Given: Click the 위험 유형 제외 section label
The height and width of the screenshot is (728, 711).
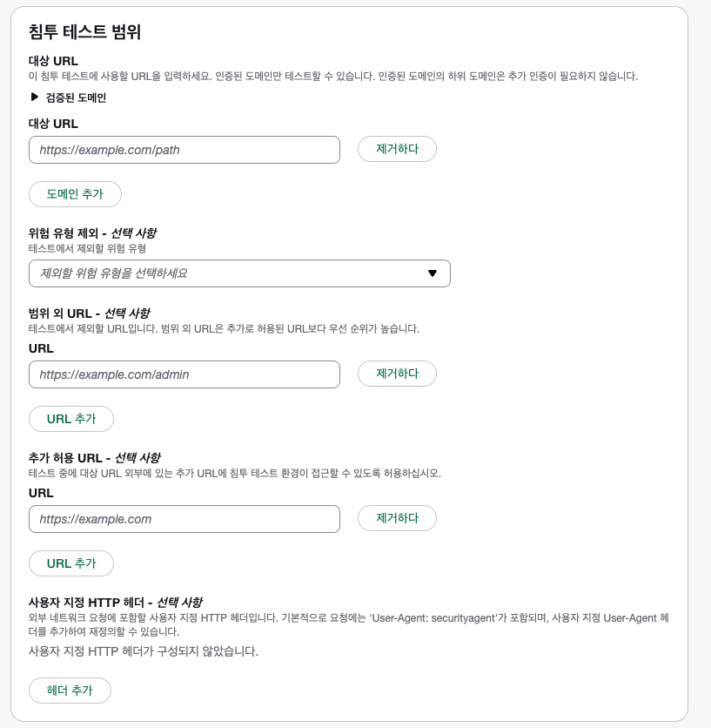Looking at the screenshot, I should tap(92, 233).
